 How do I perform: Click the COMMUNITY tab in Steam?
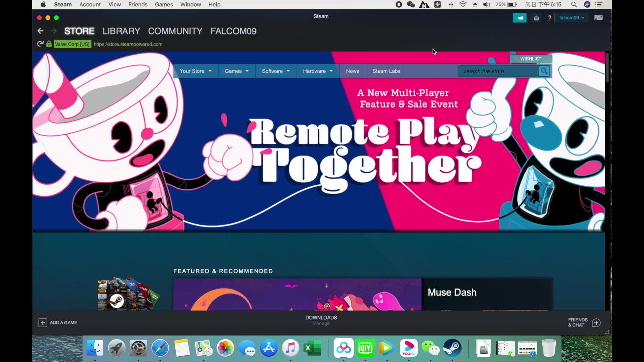click(175, 31)
